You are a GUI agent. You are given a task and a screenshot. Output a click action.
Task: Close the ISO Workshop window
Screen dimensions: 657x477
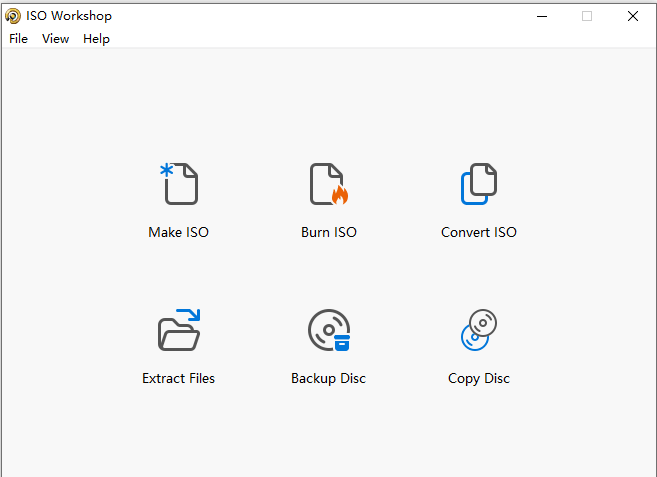(x=633, y=16)
